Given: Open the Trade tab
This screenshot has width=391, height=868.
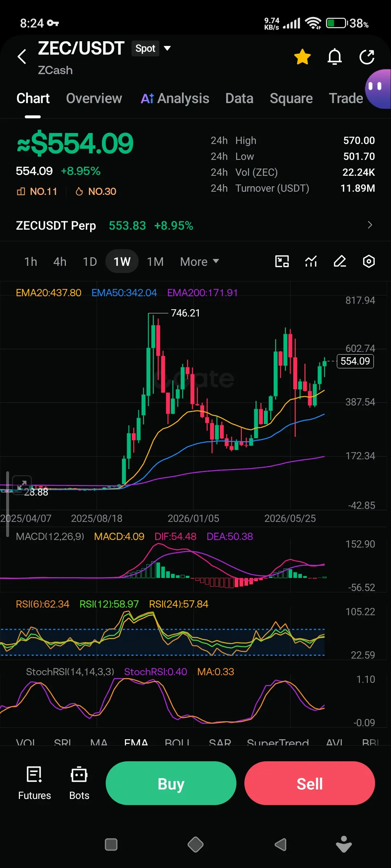Looking at the screenshot, I should tap(346, 98).
